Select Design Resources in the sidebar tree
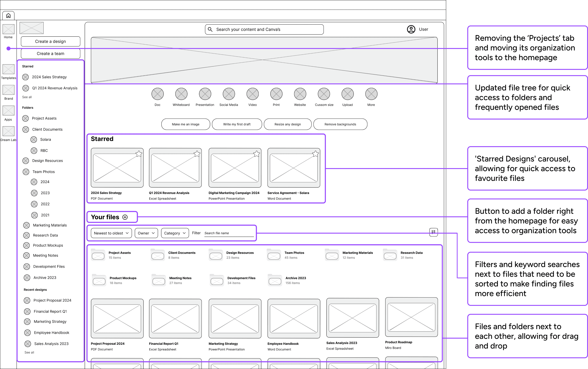Viewport: 588px width, 369px height. (43, 161)
